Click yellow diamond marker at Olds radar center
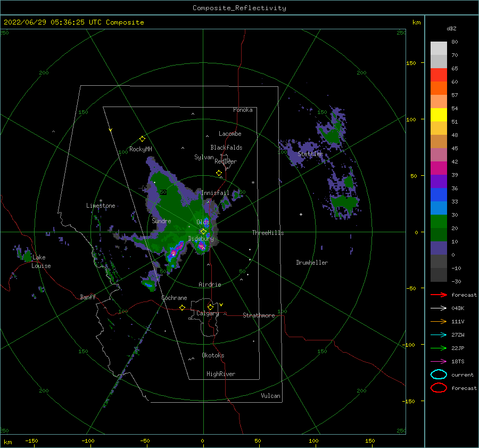Image resolution: width=479 pixels, height=448 pixels. pos(203,232)
